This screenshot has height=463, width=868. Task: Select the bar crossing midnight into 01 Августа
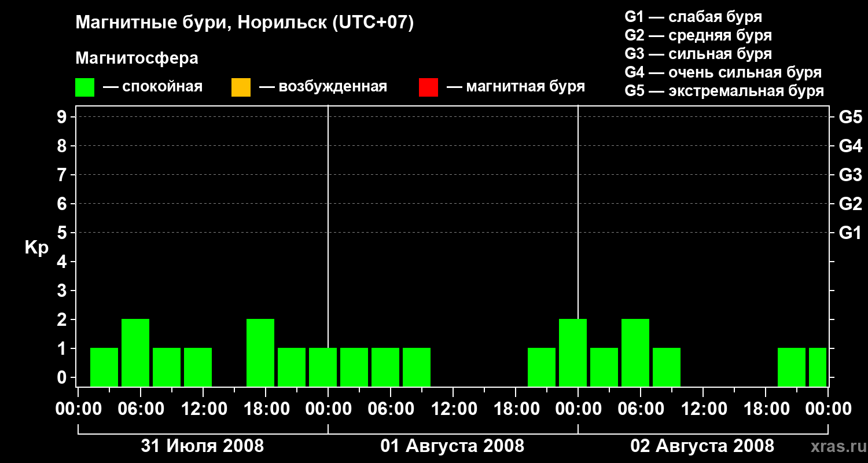pyautogui.click(x=323, y=367)
